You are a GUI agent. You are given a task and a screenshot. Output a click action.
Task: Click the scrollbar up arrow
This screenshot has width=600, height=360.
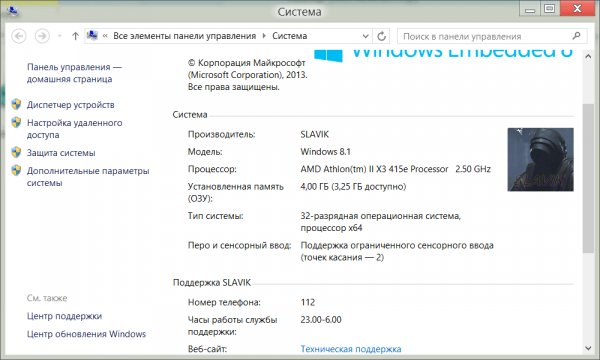[x=588, y=56]
